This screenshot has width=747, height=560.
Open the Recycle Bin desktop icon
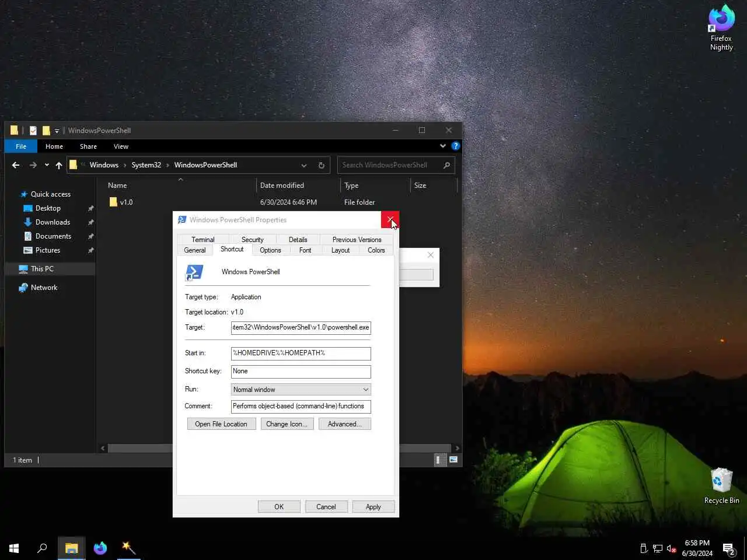coord(721,485)
